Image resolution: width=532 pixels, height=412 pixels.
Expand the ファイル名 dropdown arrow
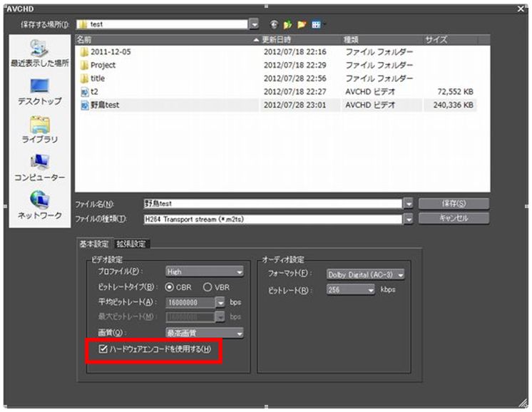coord(409,203)
